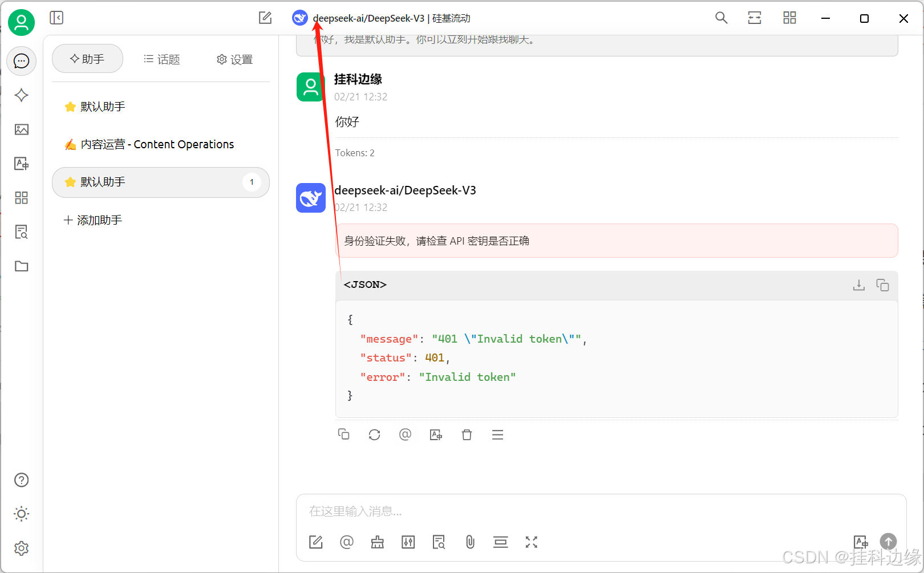Image resolution: width=924 pixels, height=573 pixels.
Task: Start a new topic with the edit icon
Action: coord(265,18)
